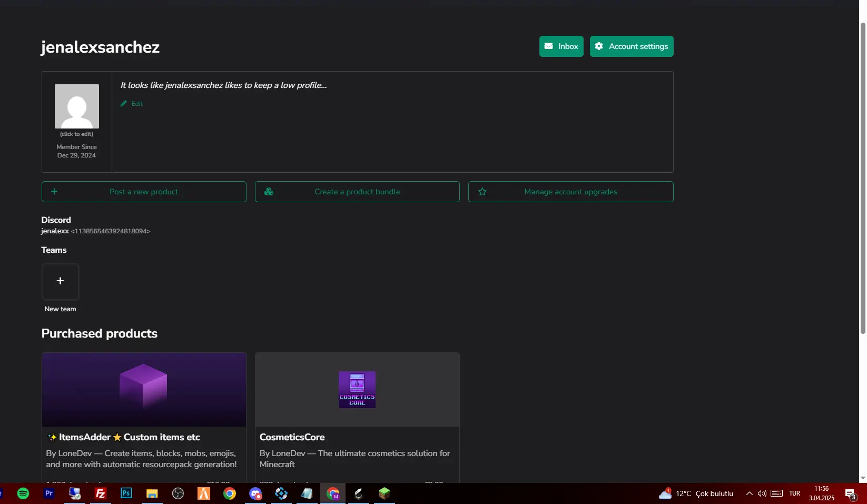Open the ItemsAdder product thumbnail
Screen dimensions: 867x504
(x=144, y=390)
